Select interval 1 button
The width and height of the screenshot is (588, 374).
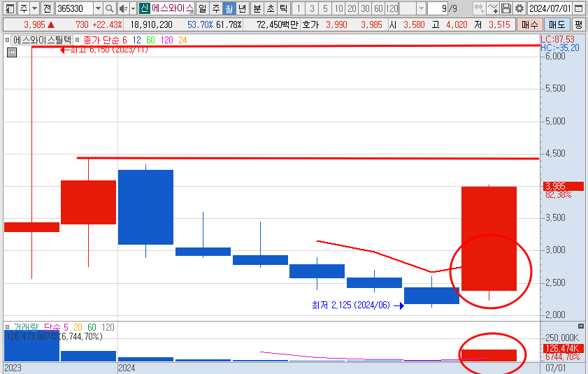pyautogui.click(x=299, y=8)
